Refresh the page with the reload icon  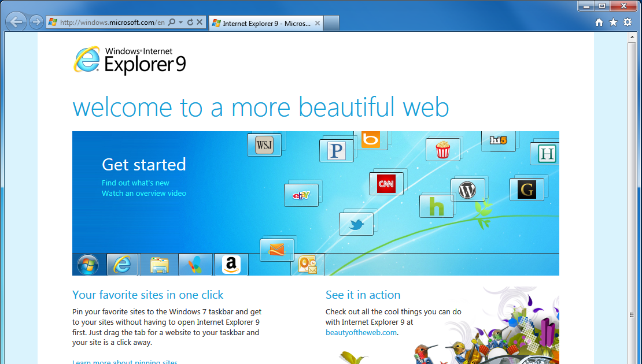coord(190,22)
